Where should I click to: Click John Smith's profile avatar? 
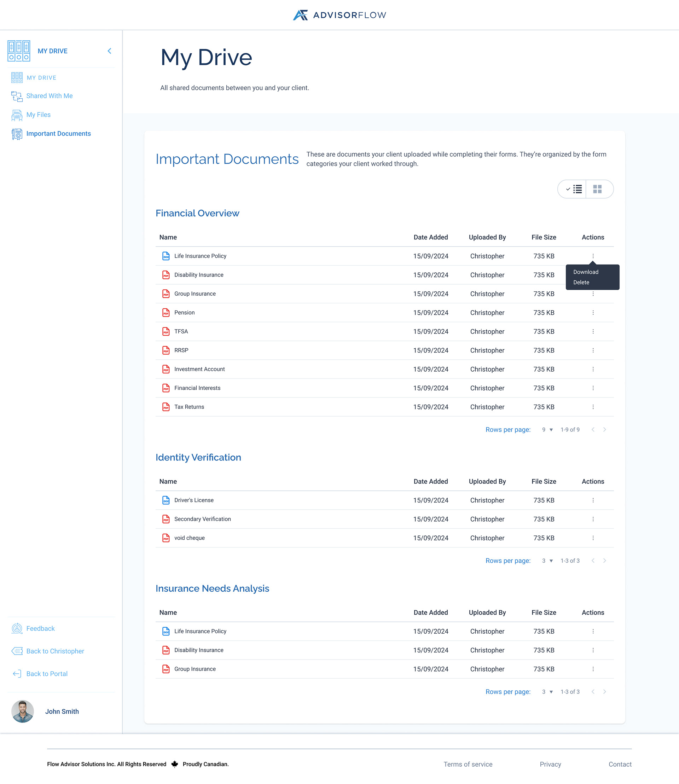[23, 711]
